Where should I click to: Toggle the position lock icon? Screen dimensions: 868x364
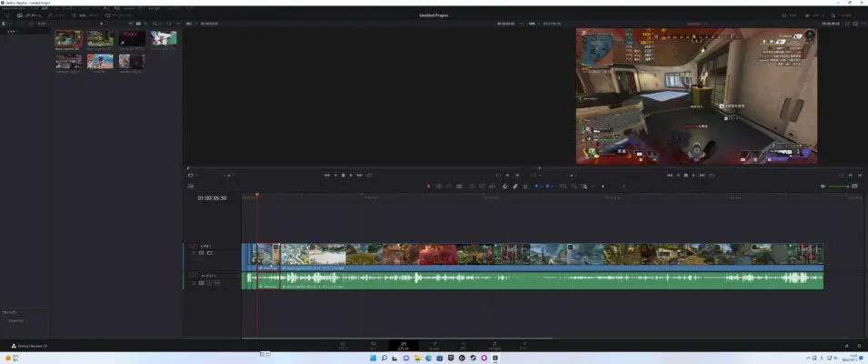(x=524, y=187)
